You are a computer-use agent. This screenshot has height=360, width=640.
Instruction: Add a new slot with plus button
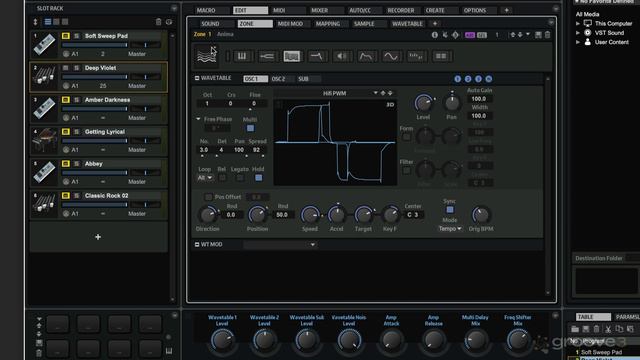coord(98,237)
